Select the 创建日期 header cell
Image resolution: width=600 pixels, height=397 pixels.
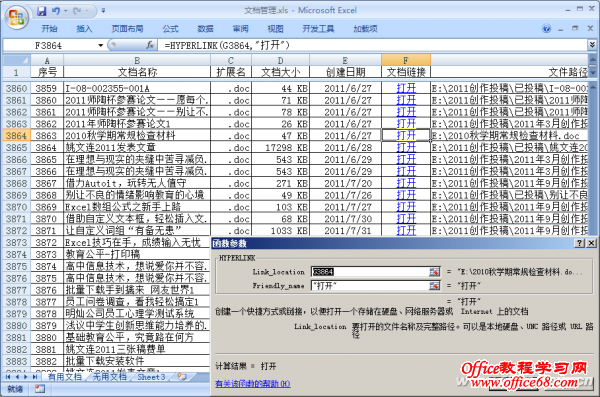tap(345, 72)
